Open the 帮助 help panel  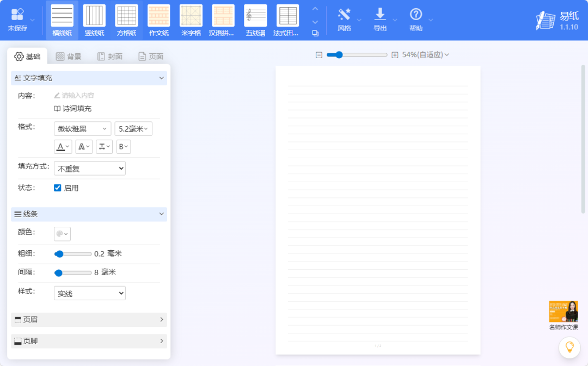point(416,20)
